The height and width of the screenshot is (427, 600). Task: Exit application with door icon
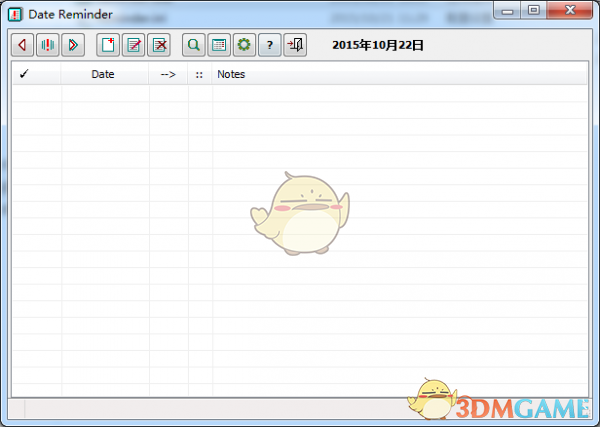(295, 45)
